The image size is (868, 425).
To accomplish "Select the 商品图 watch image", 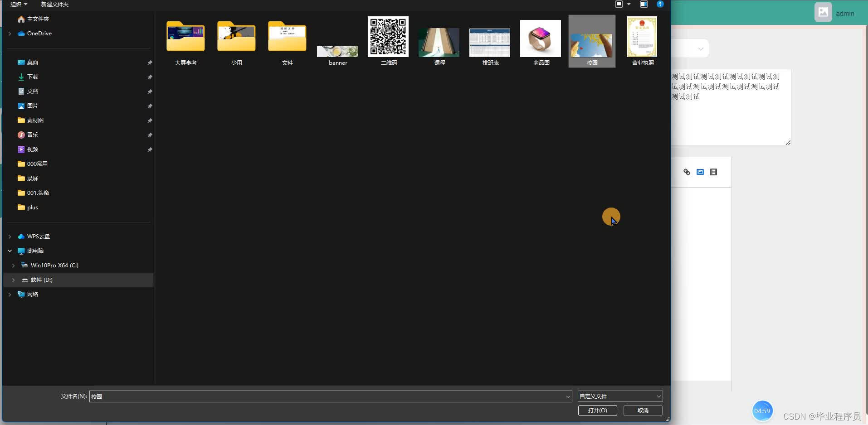I will point(541,43).
